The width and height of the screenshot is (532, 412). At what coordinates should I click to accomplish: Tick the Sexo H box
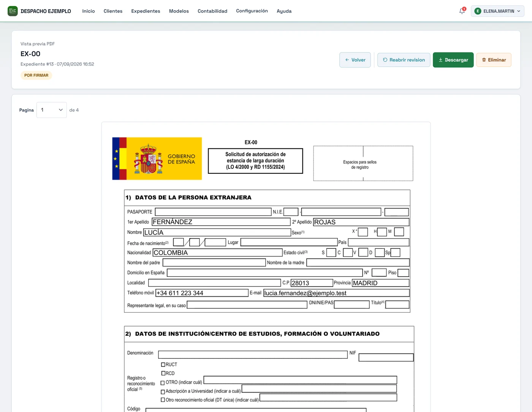click(x=382, y=232)
